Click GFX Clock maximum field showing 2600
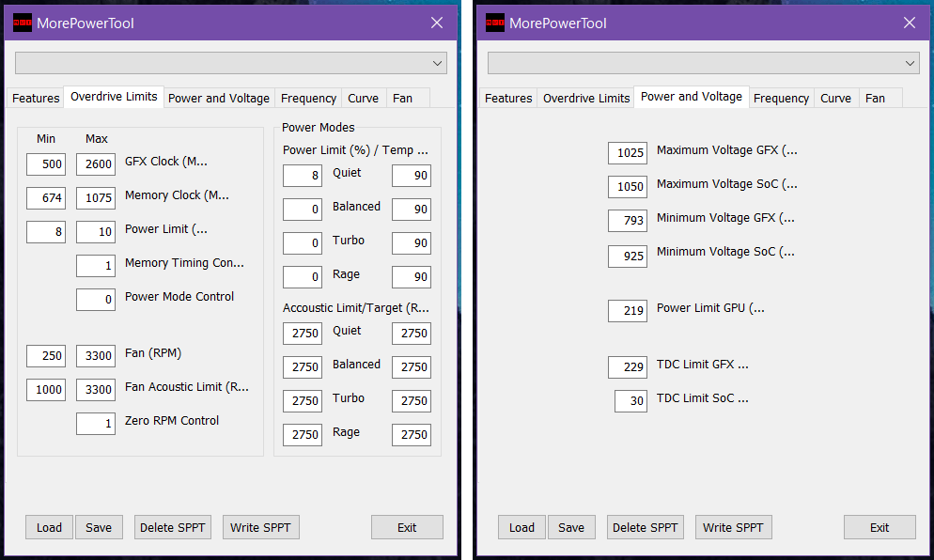 (96, 163)
